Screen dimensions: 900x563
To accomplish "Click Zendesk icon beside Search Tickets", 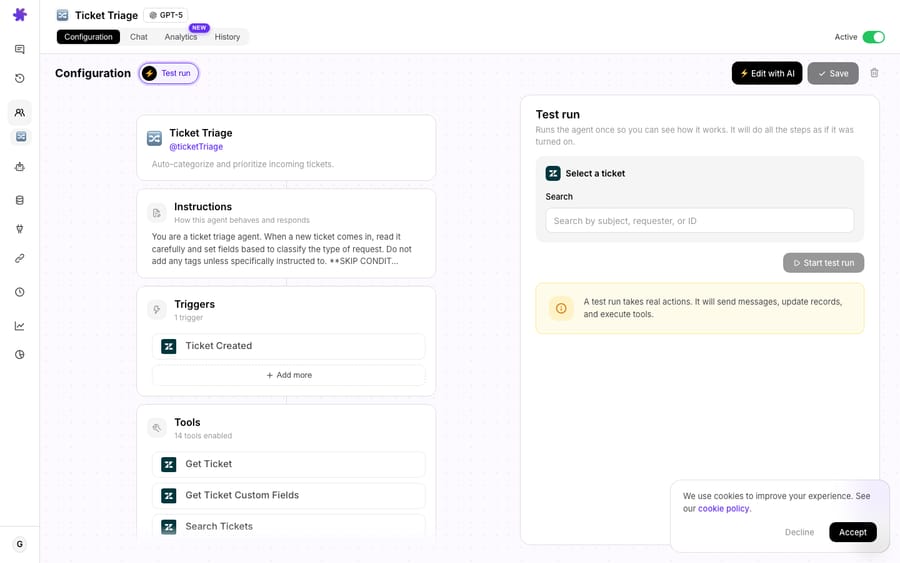I will tap(169, 527).
